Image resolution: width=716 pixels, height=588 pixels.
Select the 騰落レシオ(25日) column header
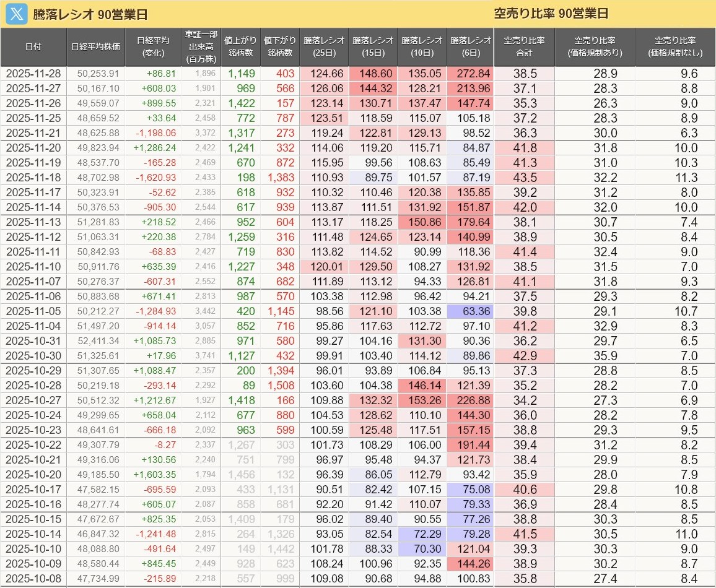pyautogui.click(x=324, y=47)
